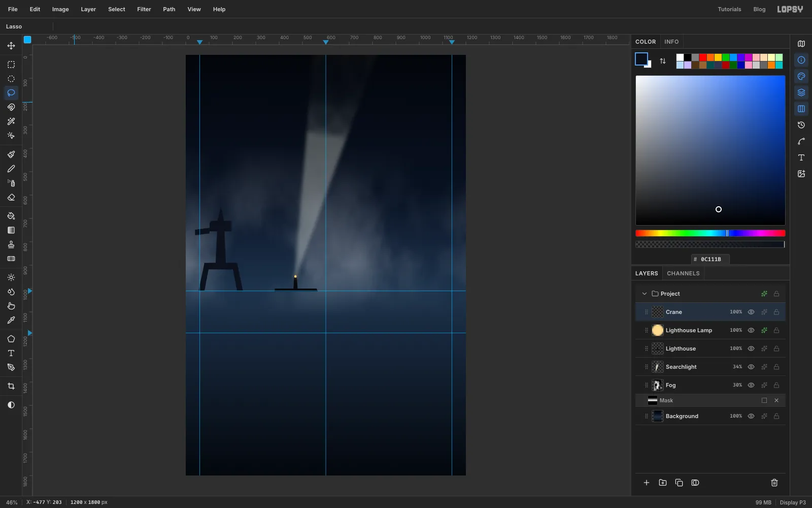Select the Polygon shape tool
The image size is (812, 508).
point(11,339)
